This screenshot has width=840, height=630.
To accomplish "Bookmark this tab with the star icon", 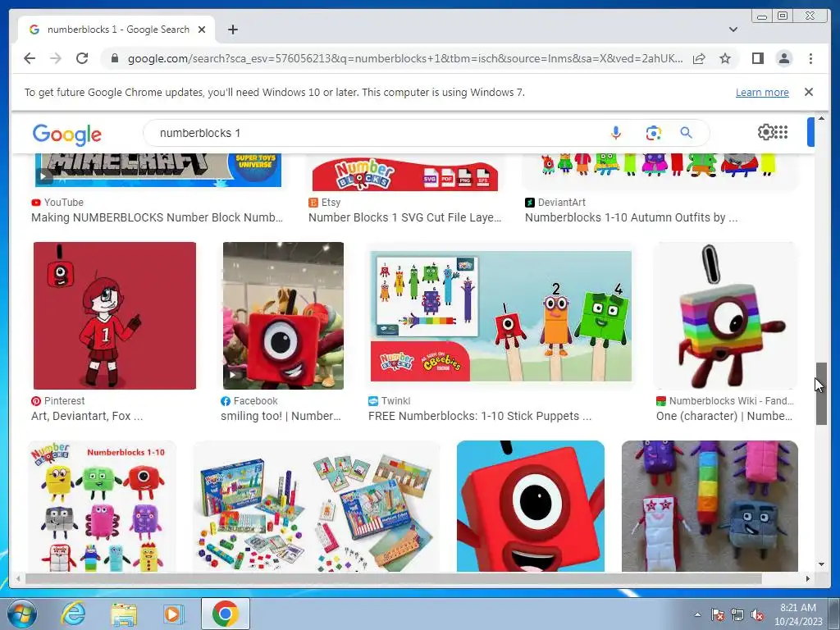I will [725, 58].
